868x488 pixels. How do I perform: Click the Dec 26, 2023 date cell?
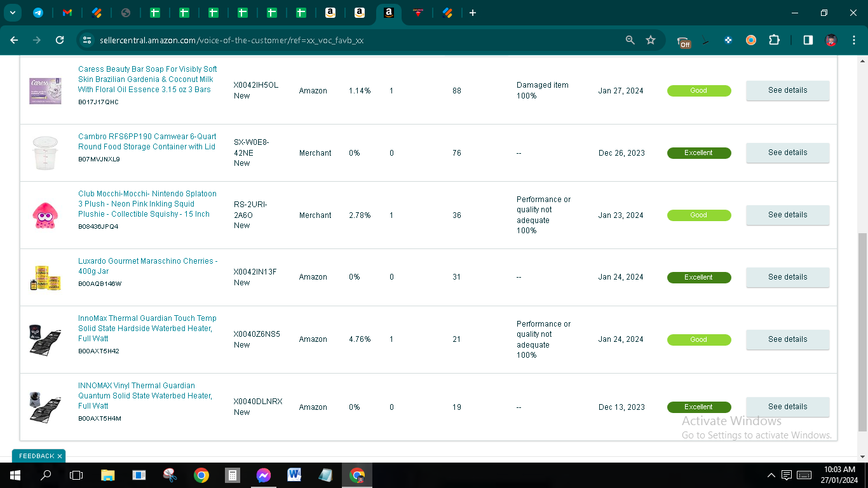click(x=621, y=153)
